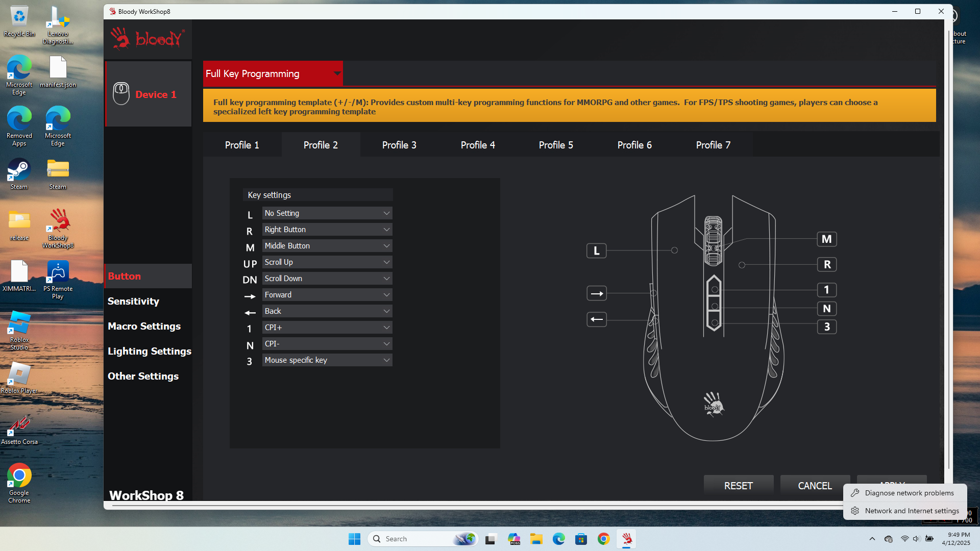Switch to the Profile 6 tab
980x551 pixels.
tap(634, 145)
